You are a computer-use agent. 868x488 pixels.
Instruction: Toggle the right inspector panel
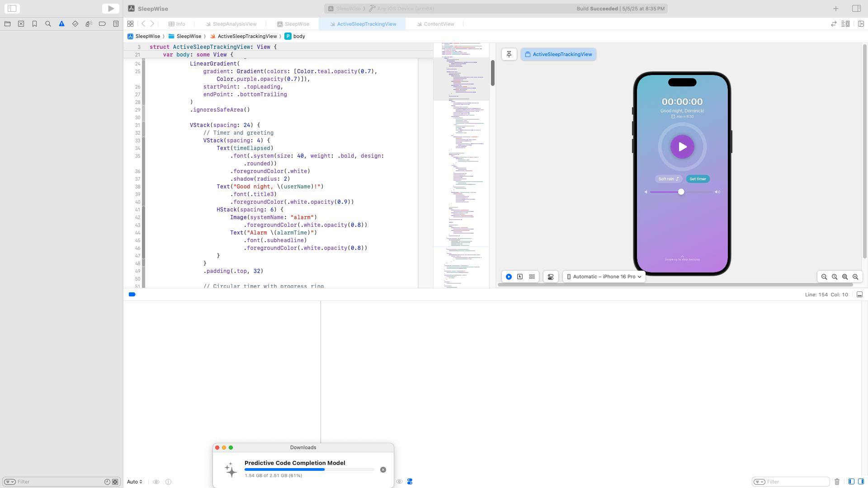click(x=856, y=9)
